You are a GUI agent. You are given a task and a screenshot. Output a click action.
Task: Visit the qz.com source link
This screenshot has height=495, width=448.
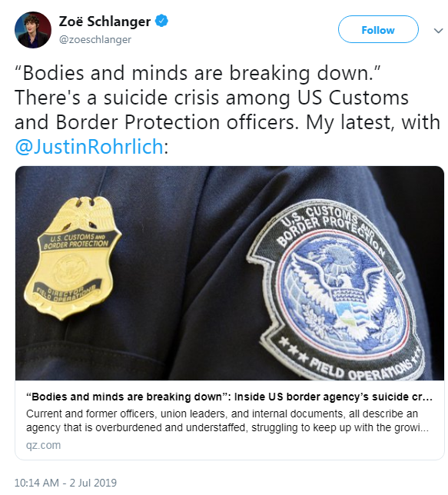pyautogui.click(x=43, y=445)
